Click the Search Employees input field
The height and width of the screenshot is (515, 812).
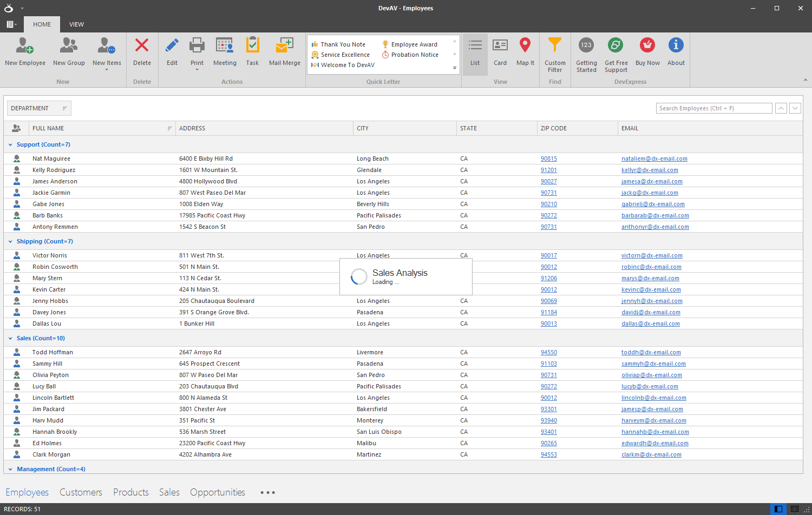pyautogui.click(x=713, y=108)
